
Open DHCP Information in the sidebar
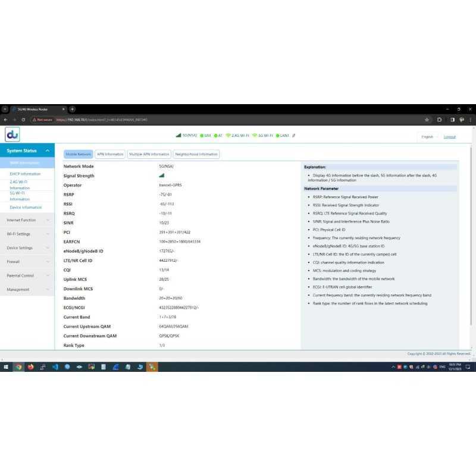26,174
